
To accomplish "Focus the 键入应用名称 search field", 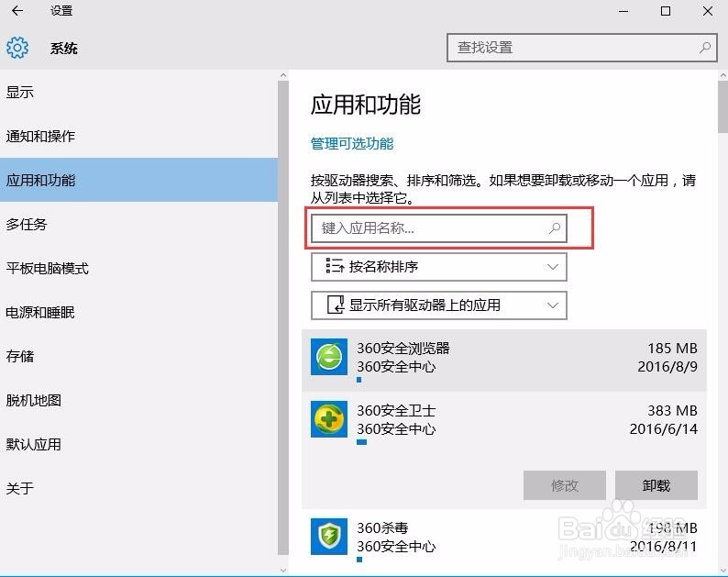I will pos(439,228).
